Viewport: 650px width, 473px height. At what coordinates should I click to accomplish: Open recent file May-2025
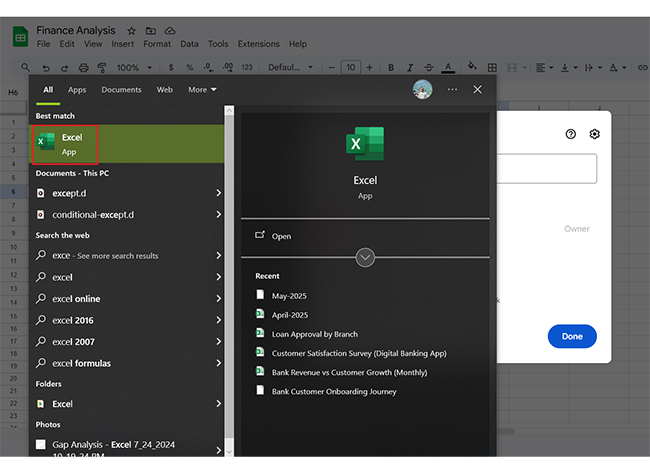point(289,296)
